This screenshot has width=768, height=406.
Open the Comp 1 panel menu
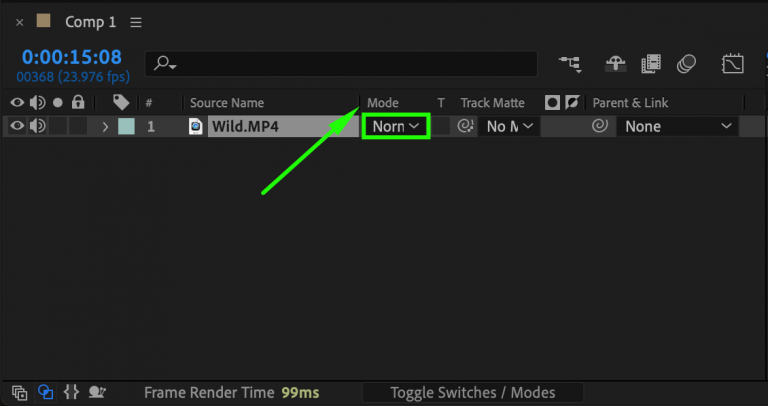point(136,22)
